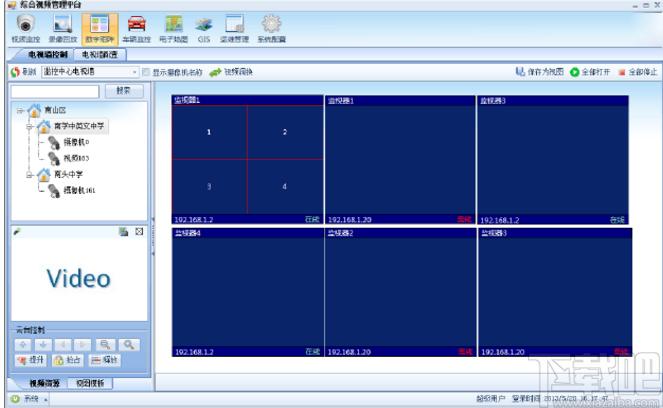Click the 超级用户 status bar text
The height and width of the screenshot is (408, 663).
[490, 399]
